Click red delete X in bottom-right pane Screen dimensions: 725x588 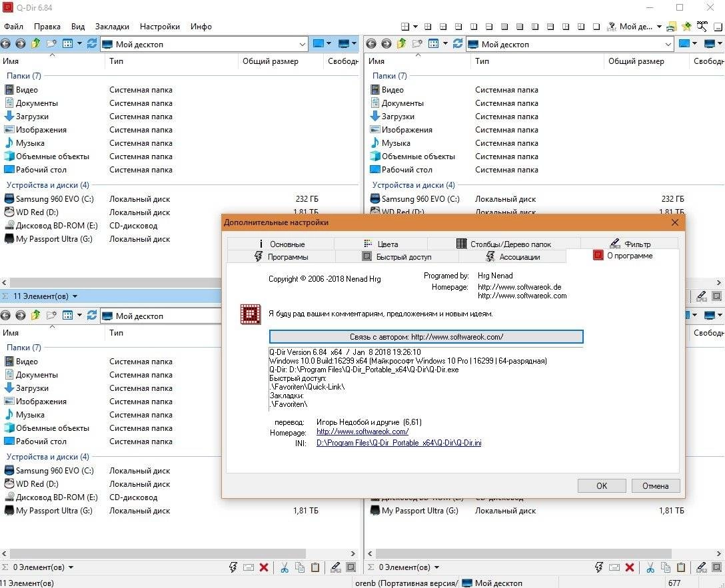click(630, 567)
